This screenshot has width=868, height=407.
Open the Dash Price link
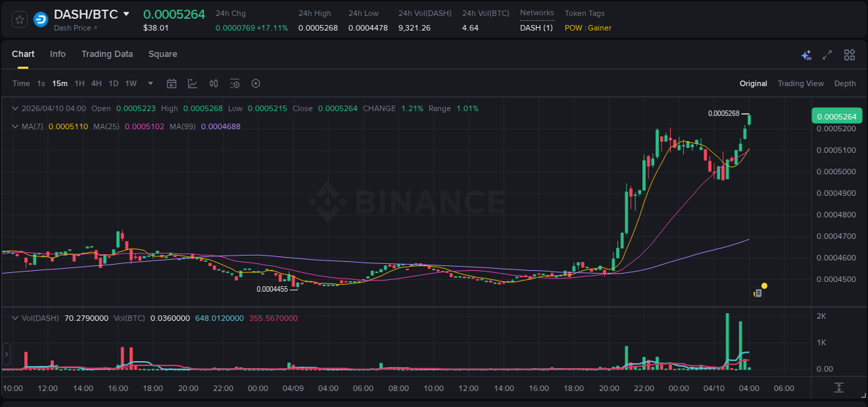pyautogui.click(x=75, y=28)
